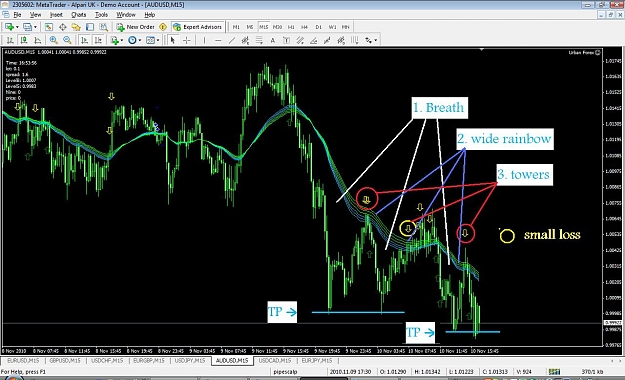
Task: Open the Charts menu
Action: click(79, 15)
